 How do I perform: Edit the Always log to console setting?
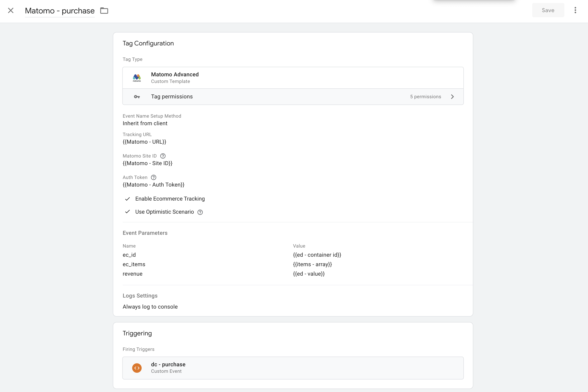point(150,307)
